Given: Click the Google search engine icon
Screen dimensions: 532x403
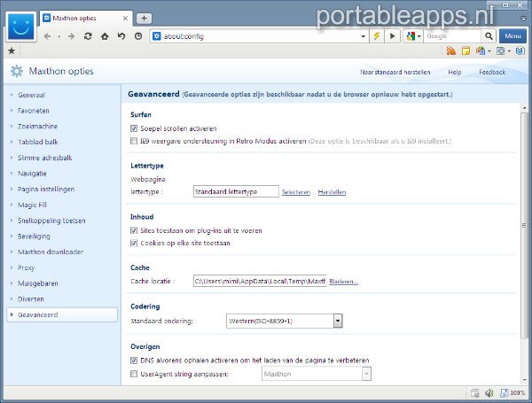Looking at the screenshot, I should tap(411, 36).
